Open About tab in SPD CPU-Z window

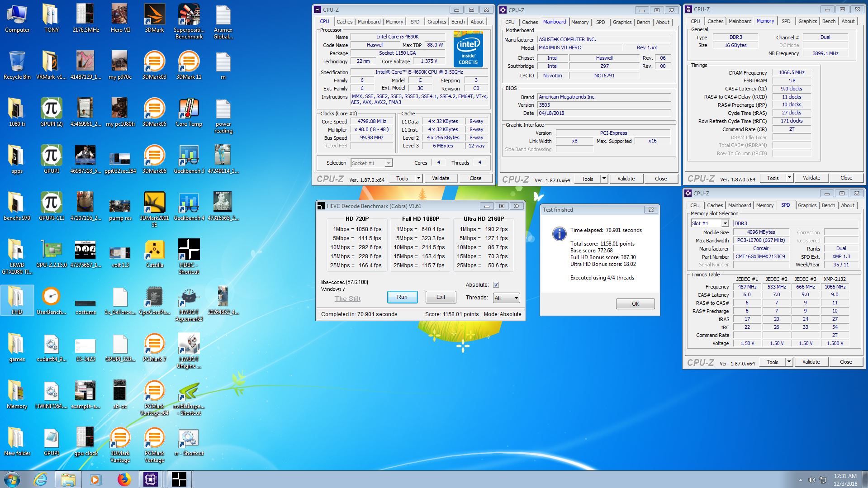point(848,205)
